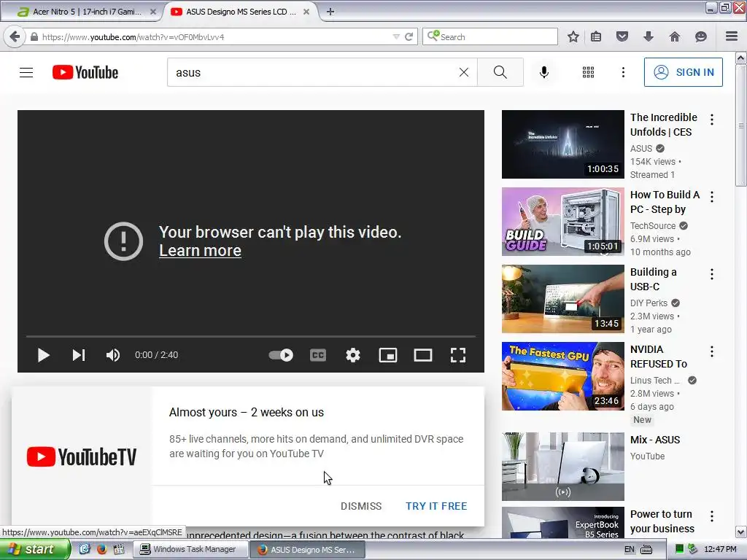This screenshot has width=747, height=560.
Task: Open the Mix - ASUS playlist thumbnail
Action: (x=562, y=467)
